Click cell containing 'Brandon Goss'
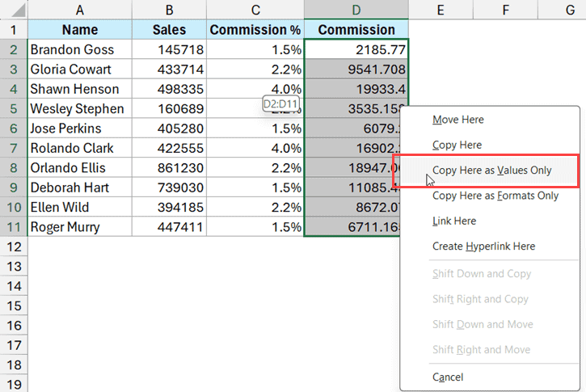The width and height of the screenshot is (586, 392). pos(79,49)
